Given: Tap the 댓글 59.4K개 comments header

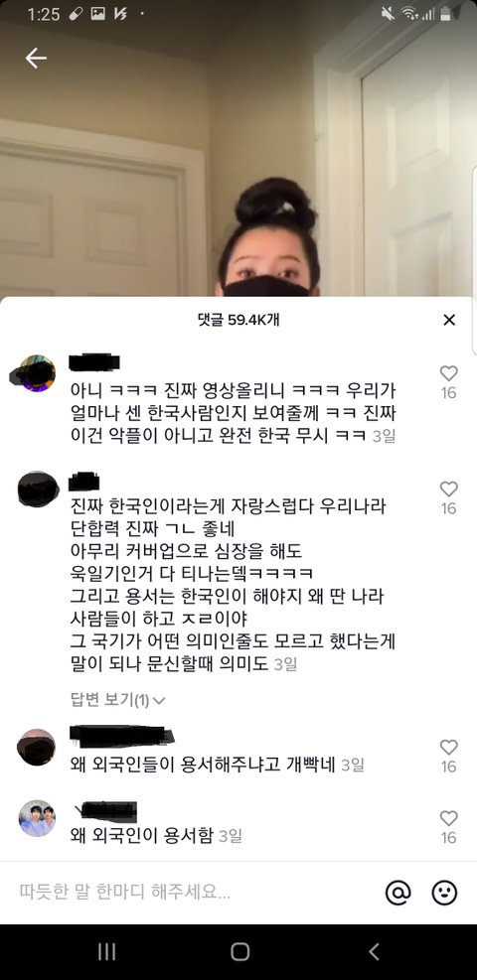Looking at the screenshot, I should click(238, 320).
